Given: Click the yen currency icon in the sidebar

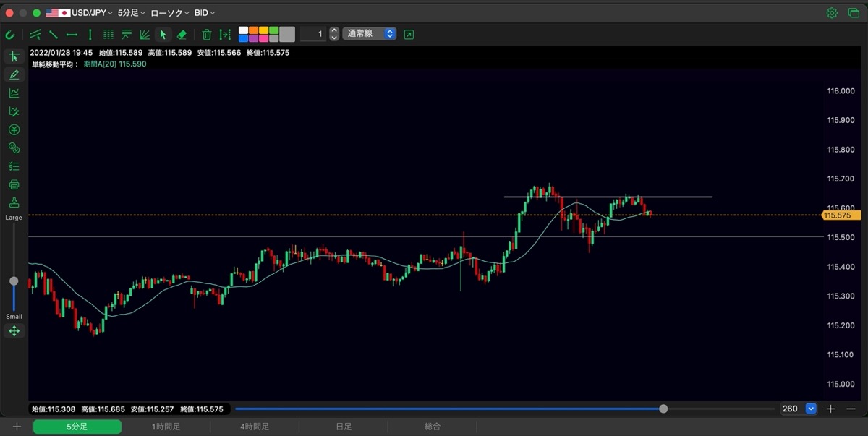Looking at the screenshot, I should click(14, 129).
